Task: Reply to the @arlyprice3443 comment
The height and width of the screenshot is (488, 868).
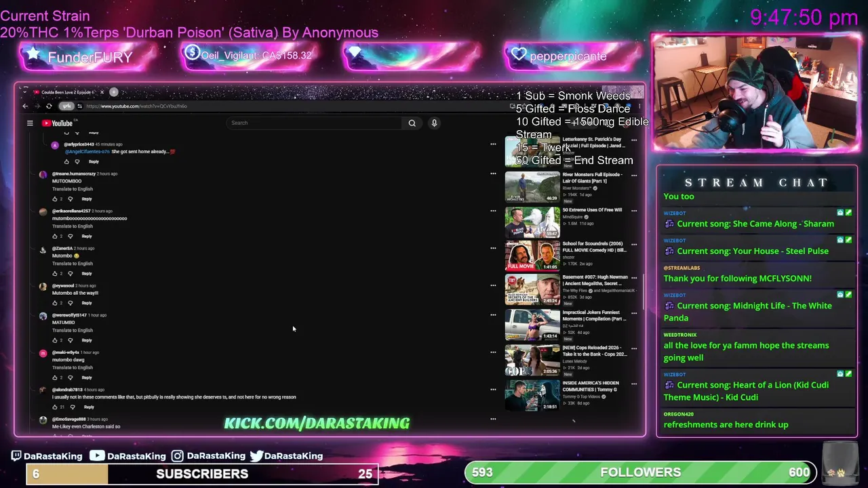Action: tap(94, 161)
